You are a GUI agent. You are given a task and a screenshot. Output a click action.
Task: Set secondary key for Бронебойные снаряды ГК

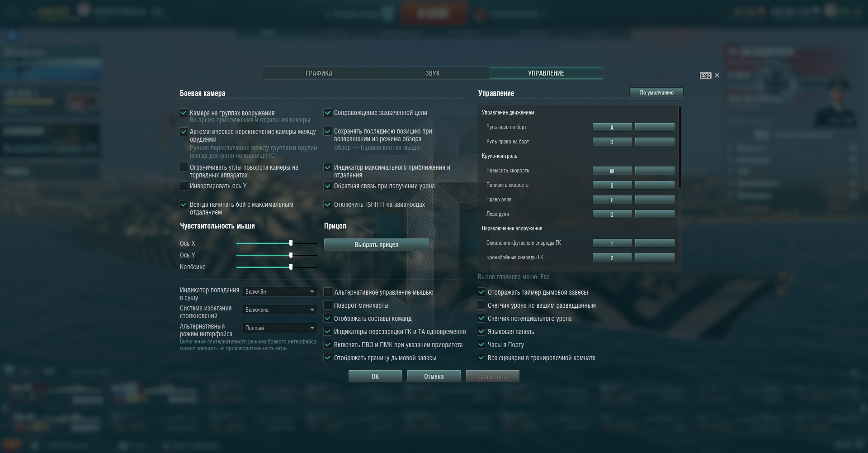[x=655, y=258]
